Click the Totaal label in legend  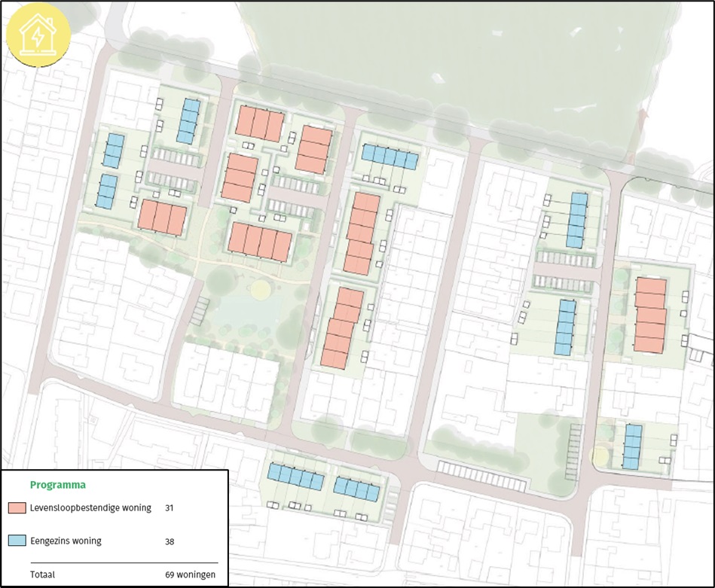tap(42, 574)
